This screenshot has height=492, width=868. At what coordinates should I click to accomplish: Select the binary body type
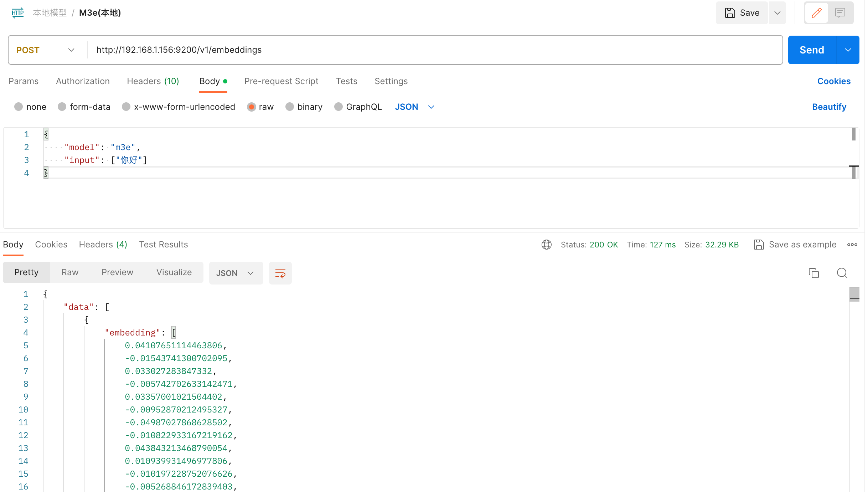(289, 107)
